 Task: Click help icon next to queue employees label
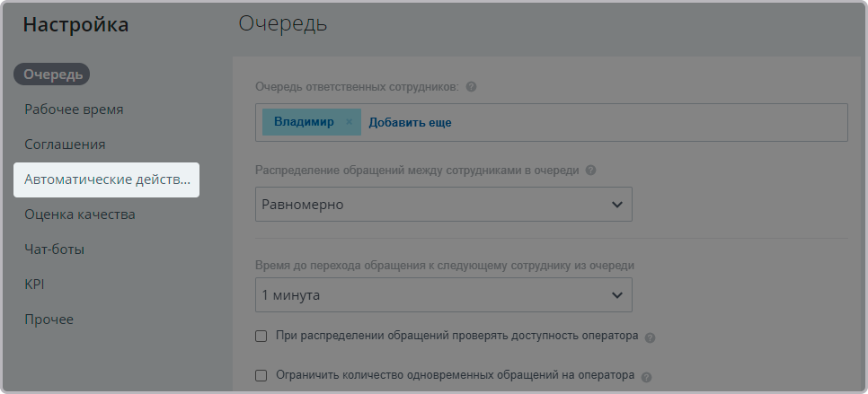(x=471, y=87)
